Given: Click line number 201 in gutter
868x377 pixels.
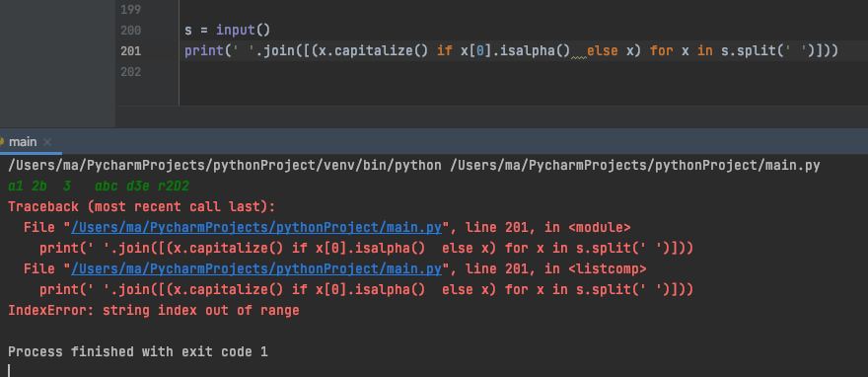Looking at the screenshot, I should [x=130, y=51].
